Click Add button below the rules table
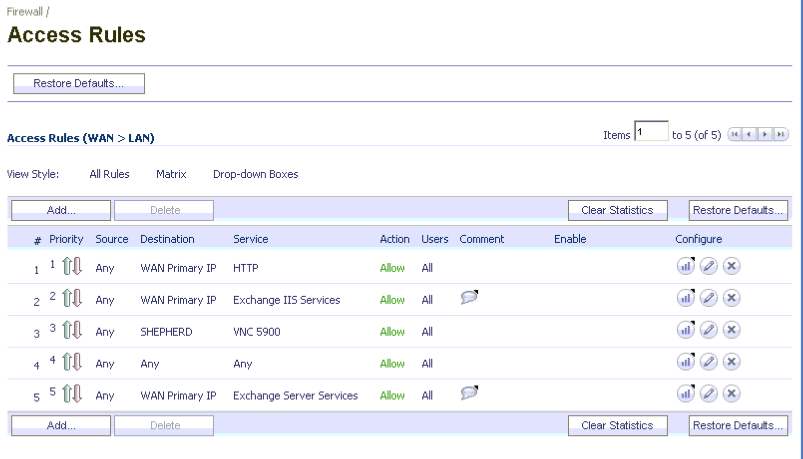Screen dimensions: 803x459 click(61, 425)
